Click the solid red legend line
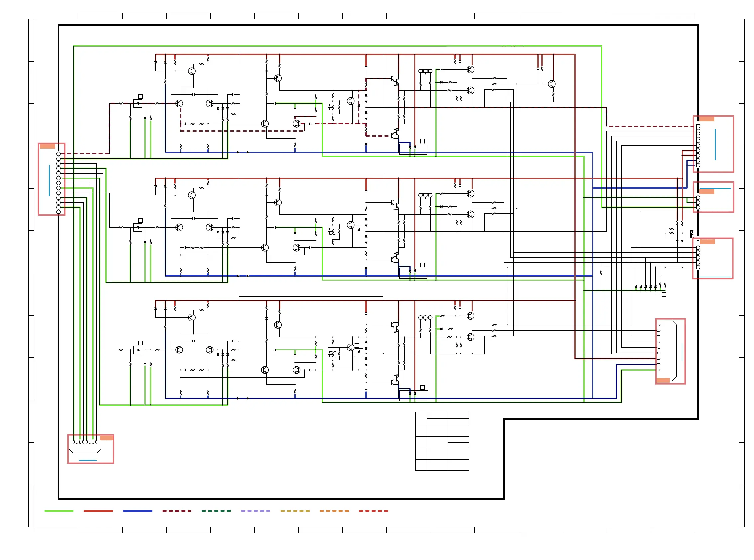 (98, 511)
